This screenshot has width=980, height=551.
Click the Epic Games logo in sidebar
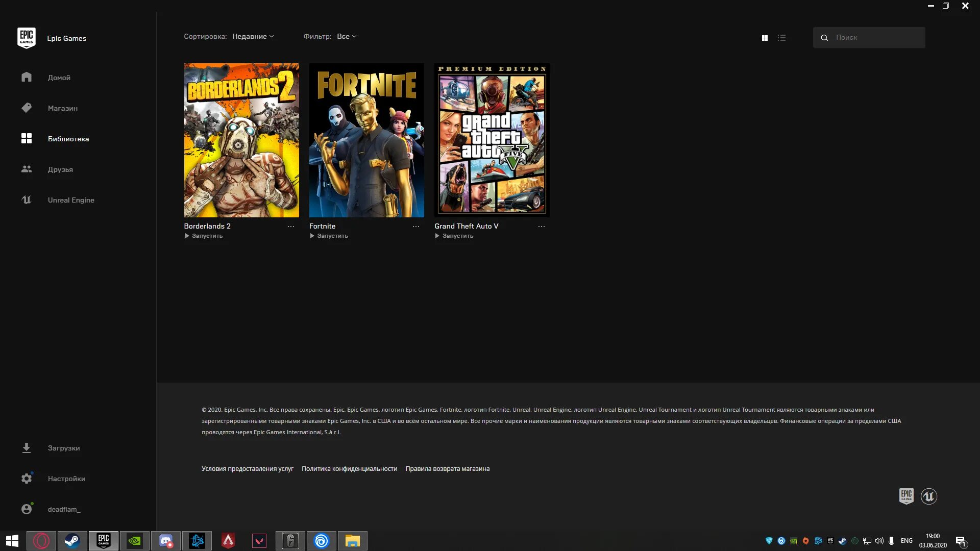click(27, 38)
